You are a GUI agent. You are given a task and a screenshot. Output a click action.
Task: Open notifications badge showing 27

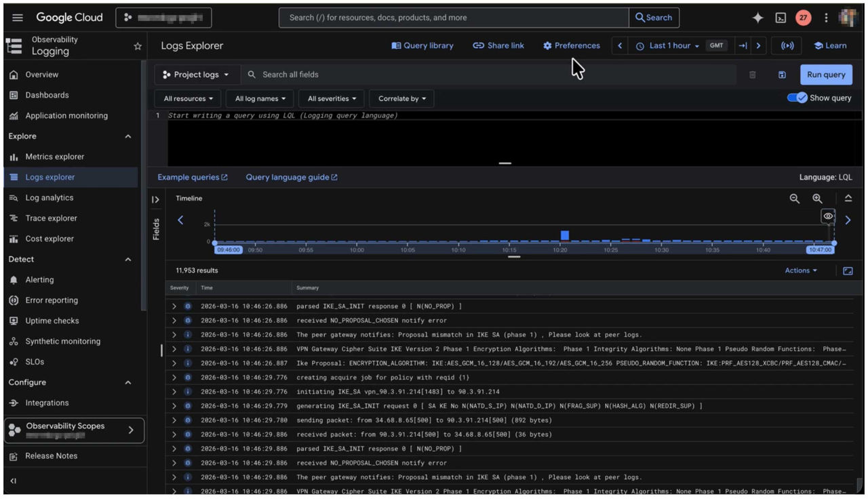[x=804, y=18]
